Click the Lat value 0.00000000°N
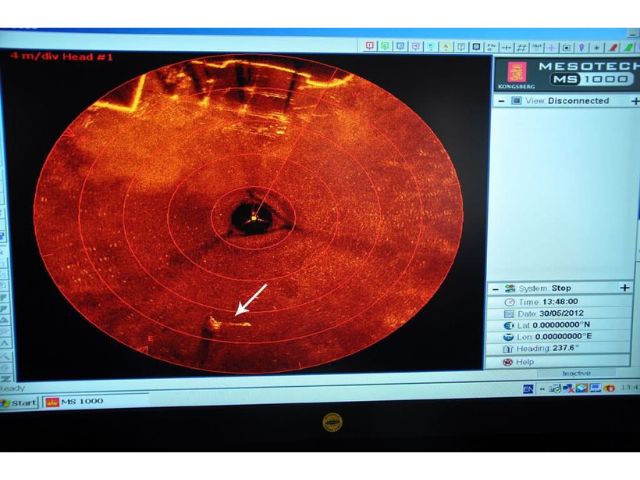640x480 pixels. click(x=561, y=325)
